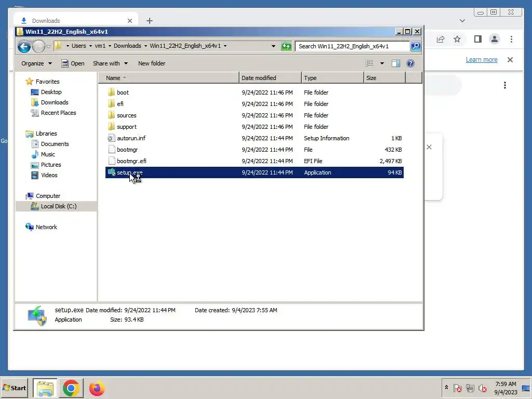Screen dimensions: 532x399
Task: Click the Chrome share page icon
Action: pos(441,39)
